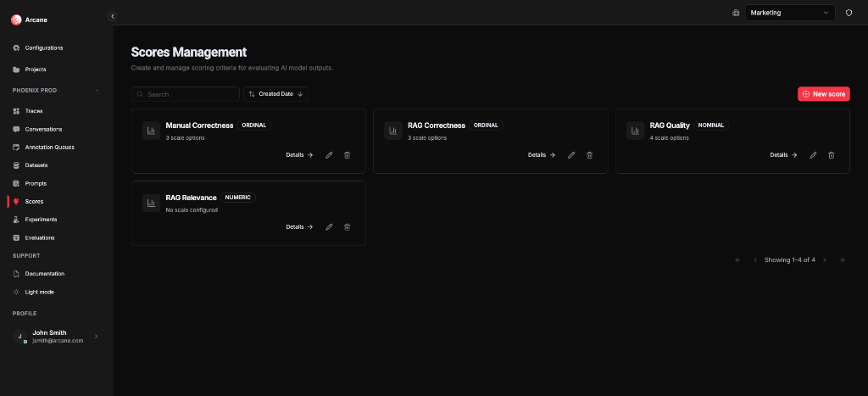868x396 pixels.
Task: Delete the Manual Correctness score via trash icon
Action: (347, 155)
